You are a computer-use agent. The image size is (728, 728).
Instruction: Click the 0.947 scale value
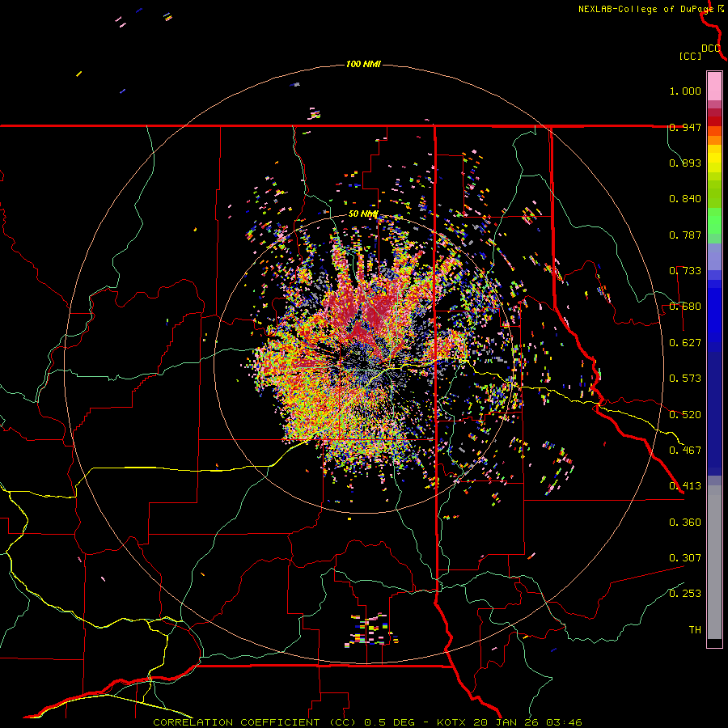pos(685,127)
